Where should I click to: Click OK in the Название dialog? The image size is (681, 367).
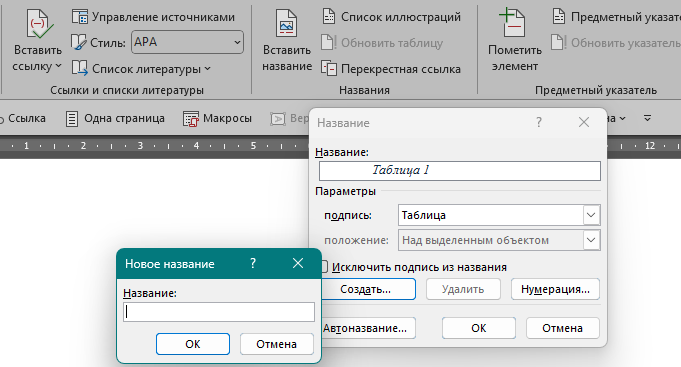pyautogui.click(x=479, y=328)
